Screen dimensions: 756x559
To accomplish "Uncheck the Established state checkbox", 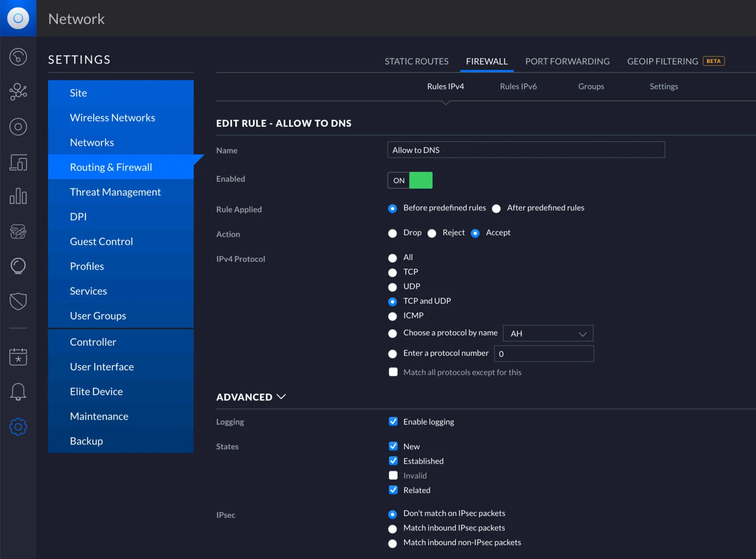I will 393,461.
